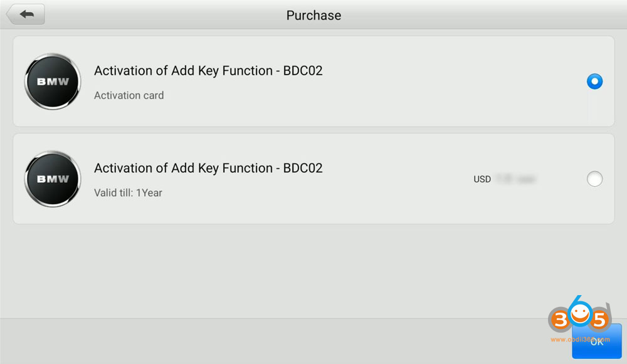Click the Add Key Function title above Activation card

point(208,71)
